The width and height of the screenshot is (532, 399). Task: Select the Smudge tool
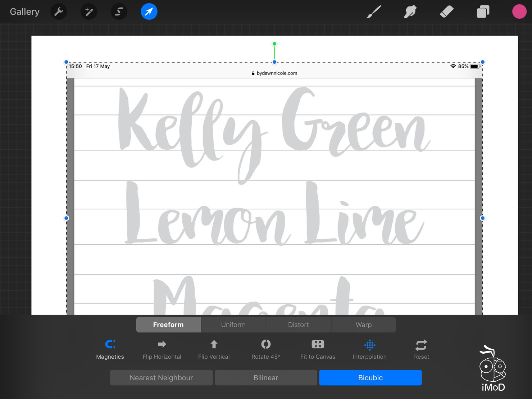(410, 12)
